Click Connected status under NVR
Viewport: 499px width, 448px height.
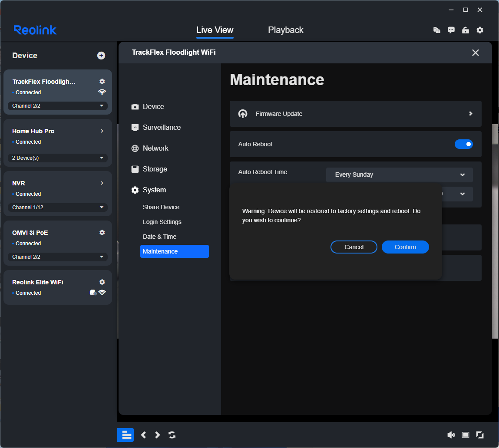(28, 194)
